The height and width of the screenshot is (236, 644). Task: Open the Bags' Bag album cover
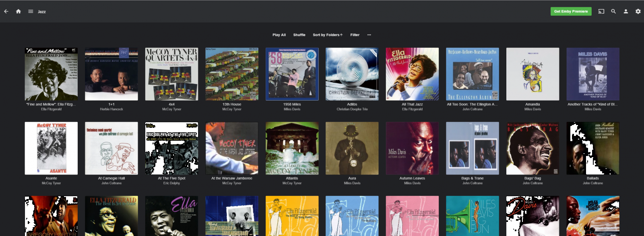pyautogui.click(x=533, y=148)
